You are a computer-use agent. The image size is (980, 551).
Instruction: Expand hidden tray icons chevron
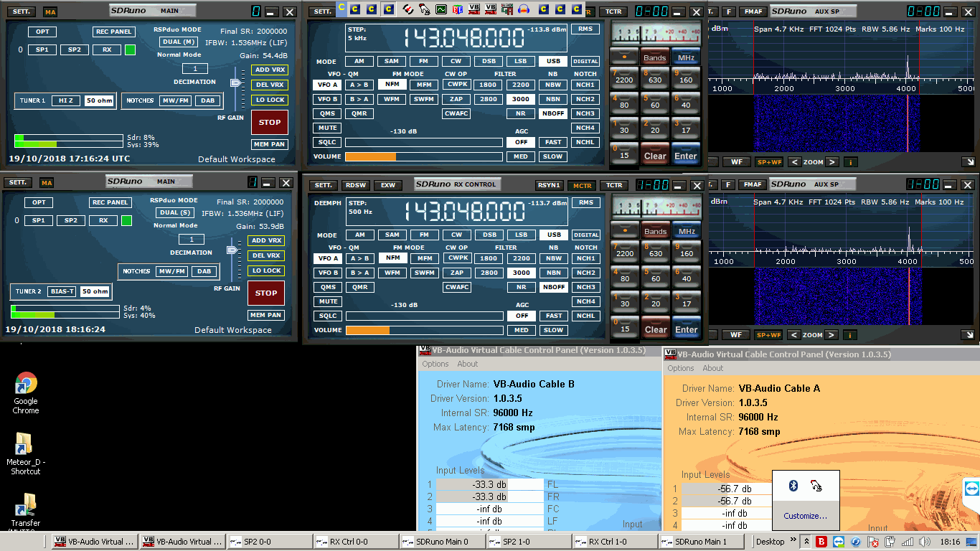tap(806, 542)
